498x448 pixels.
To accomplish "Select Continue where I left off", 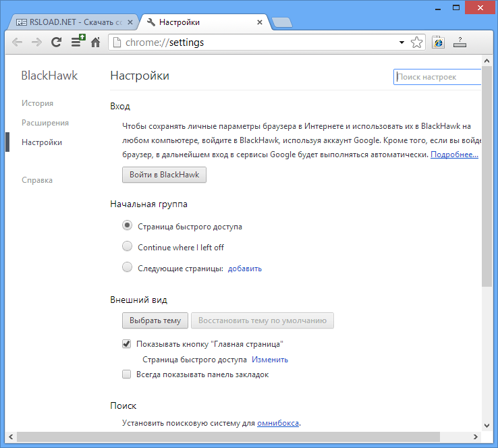I will [127, 246].
